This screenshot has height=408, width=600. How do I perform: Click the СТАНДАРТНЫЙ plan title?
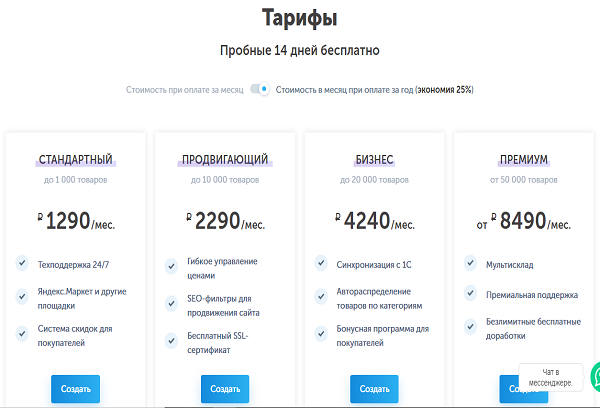[x=76, y=159]
